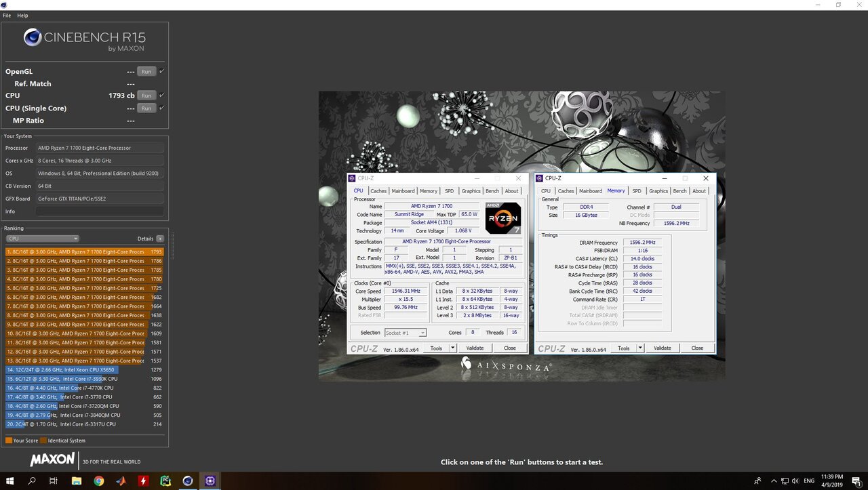
Task: Open About tab in left CPU-Z window
Action: (512, 191)
